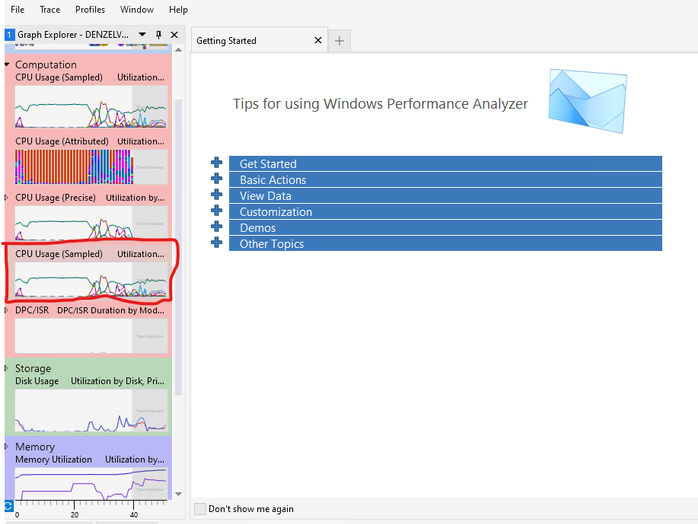Viewport: 698px width, 524px height.
Task: Click the Computation group label
Action: point(46,65)
